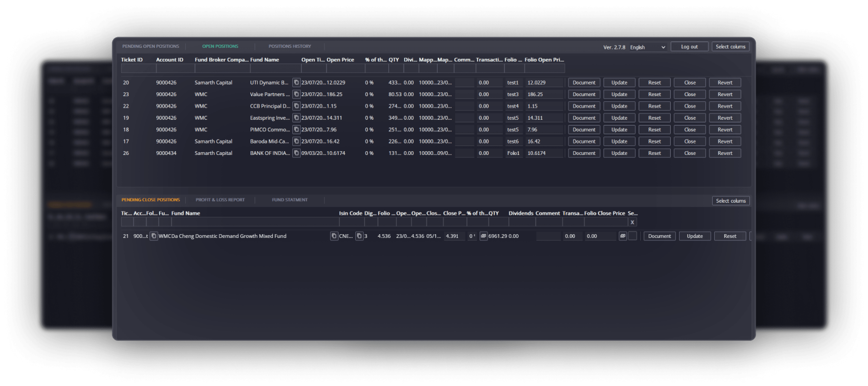Viewport: 868px width, 386px height.
Task: Switch to Fund Statment tab
Action: click(289, 200)
